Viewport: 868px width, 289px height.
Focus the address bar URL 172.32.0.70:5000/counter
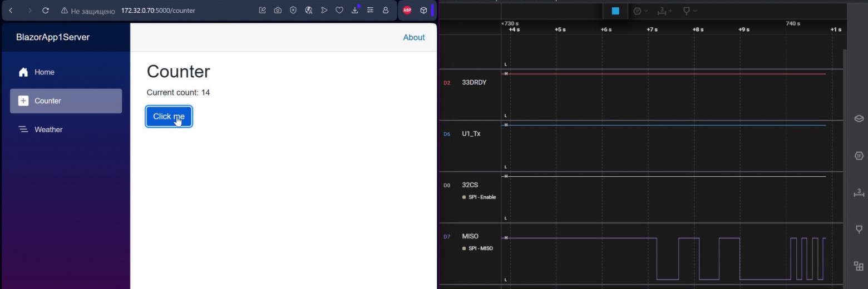tap(158, 11)
